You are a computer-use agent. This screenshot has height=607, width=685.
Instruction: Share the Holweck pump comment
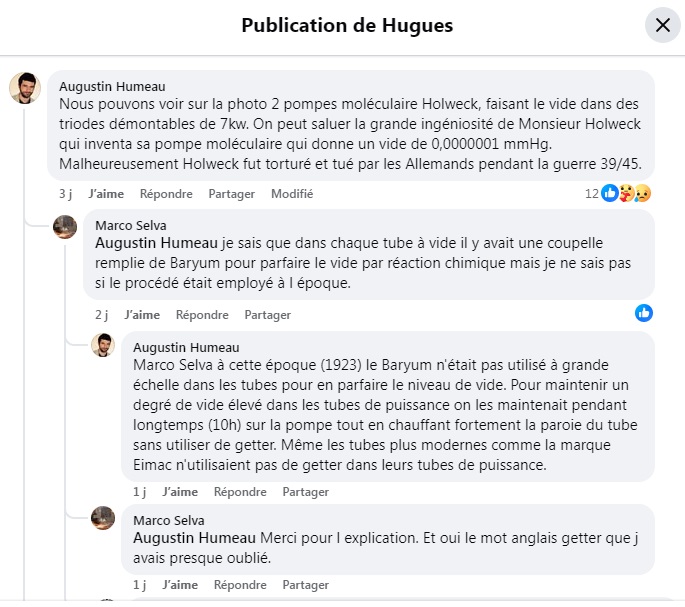[232, 194]
